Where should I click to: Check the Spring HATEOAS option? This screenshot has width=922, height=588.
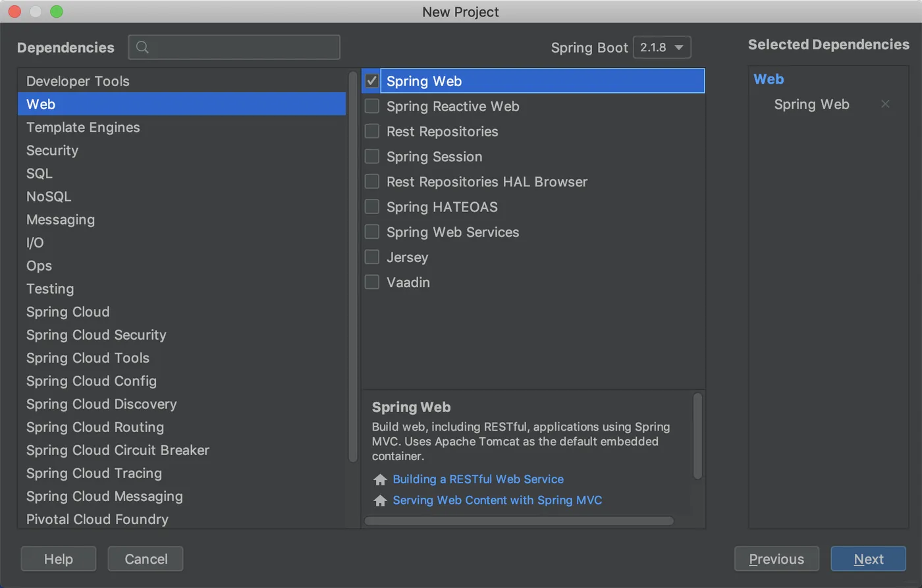tap(372, 207)
